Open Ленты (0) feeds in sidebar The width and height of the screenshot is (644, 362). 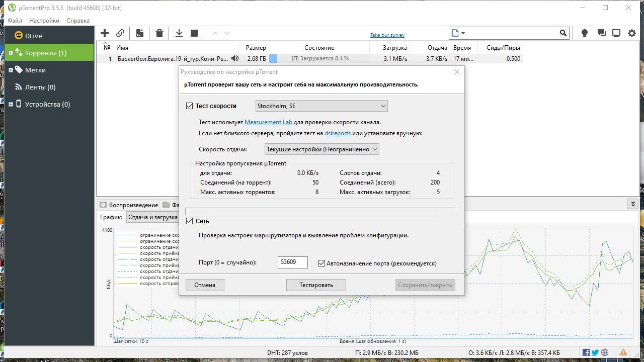[x=49, y=87]
